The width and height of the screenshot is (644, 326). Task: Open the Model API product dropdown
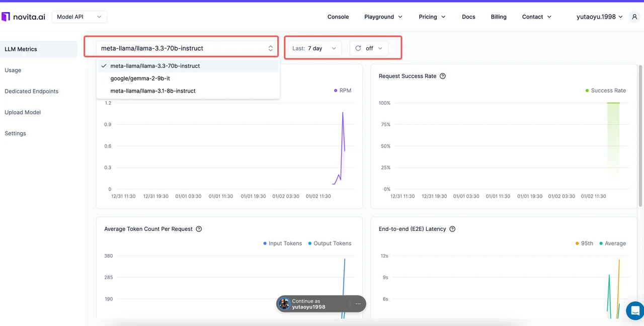pyautogui.click(x=79, y=17)
